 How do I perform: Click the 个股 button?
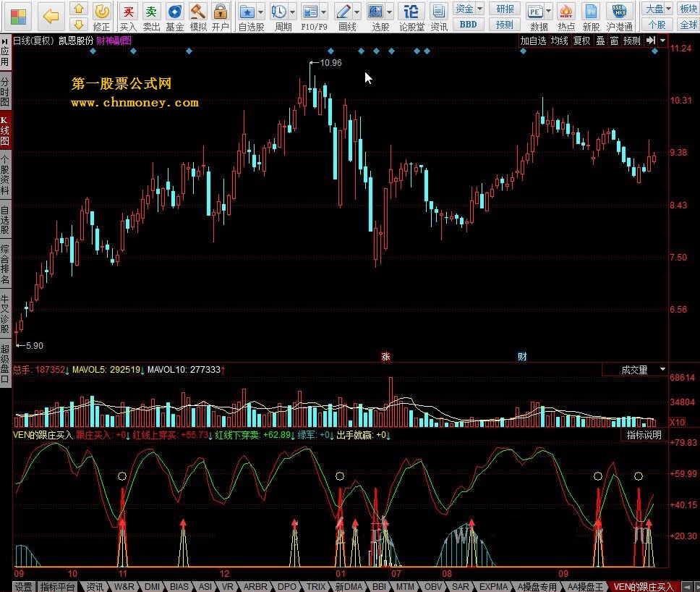point(657,25)
